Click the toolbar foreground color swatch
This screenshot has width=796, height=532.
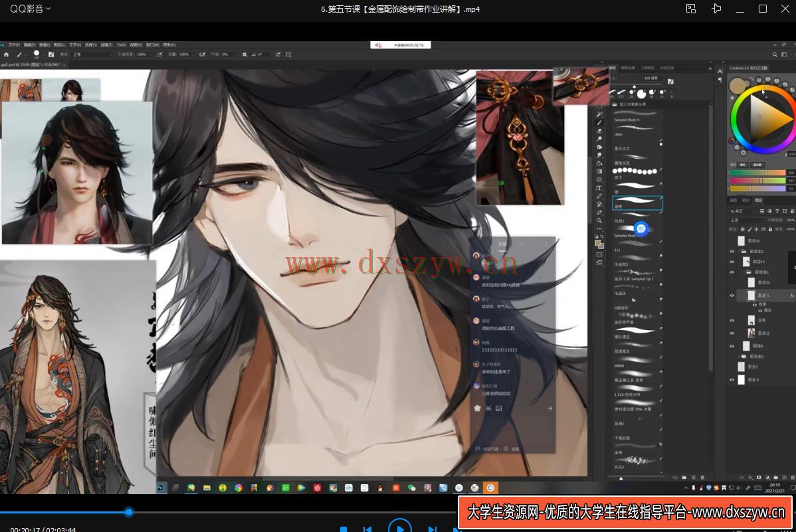(599, 244)
